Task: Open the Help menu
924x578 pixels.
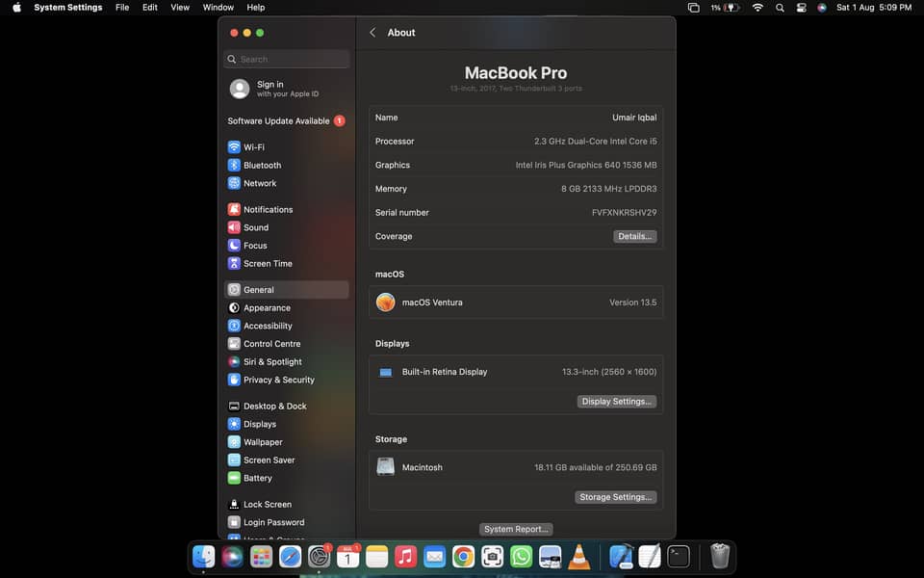Action: pos(255,8)
